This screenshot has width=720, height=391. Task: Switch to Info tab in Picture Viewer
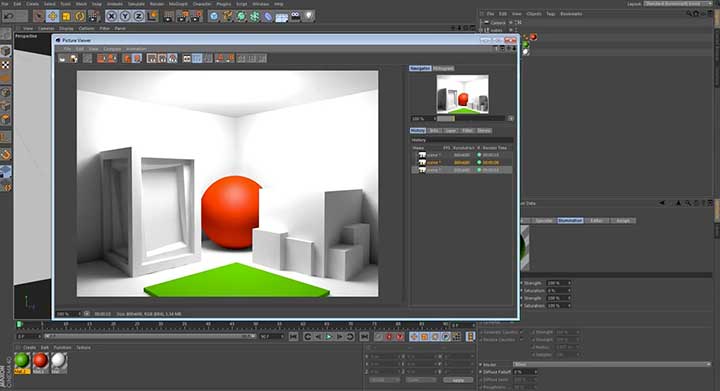433,130
